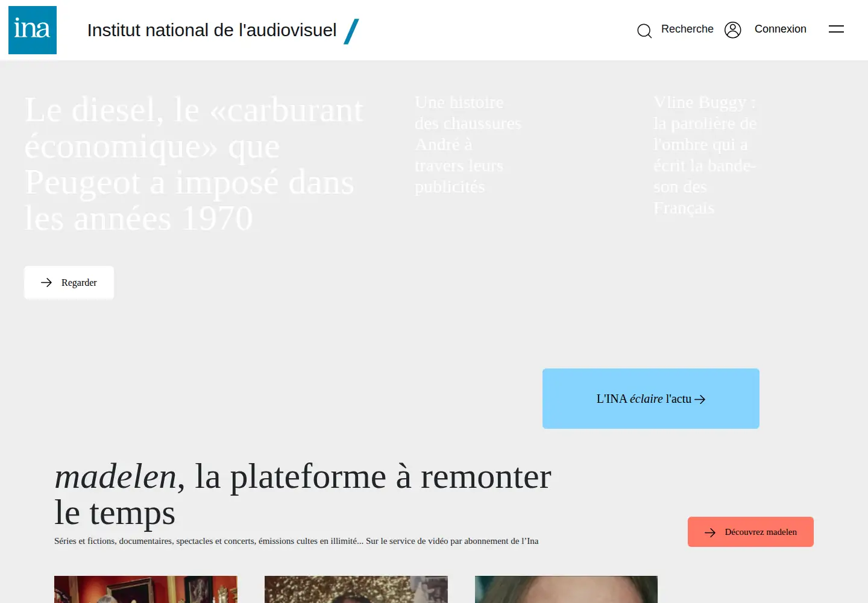Click the Recherche link
868x603 pixels.
coord(687,29)
